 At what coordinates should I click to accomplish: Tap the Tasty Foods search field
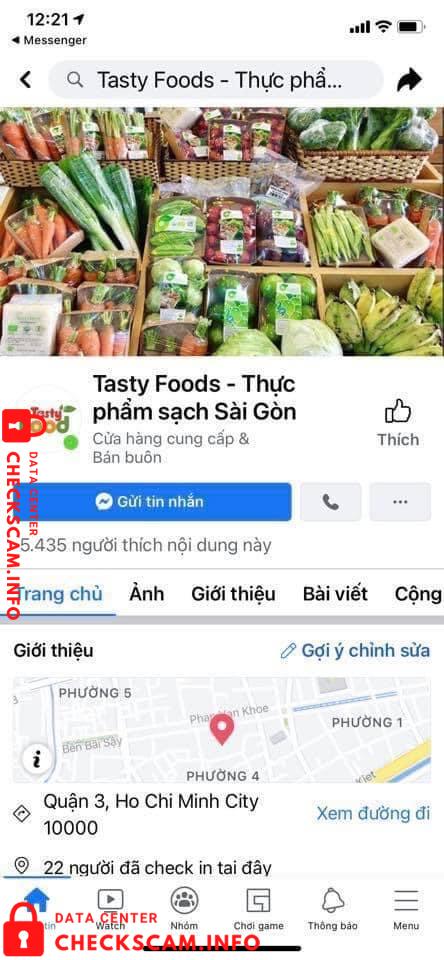(x=216, y=80)
